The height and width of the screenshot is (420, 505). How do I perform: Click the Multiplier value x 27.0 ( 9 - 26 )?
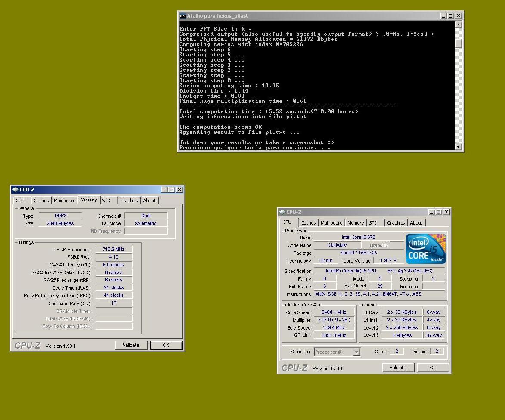click(x=334, y=320)
